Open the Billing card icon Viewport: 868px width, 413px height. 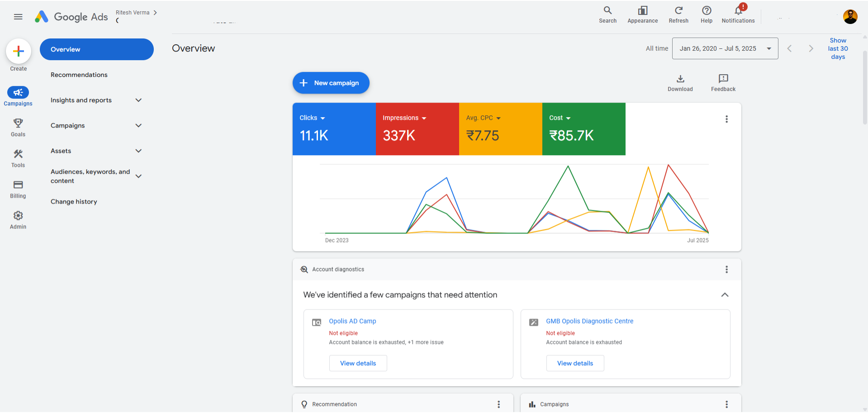(x=18, y=185)
